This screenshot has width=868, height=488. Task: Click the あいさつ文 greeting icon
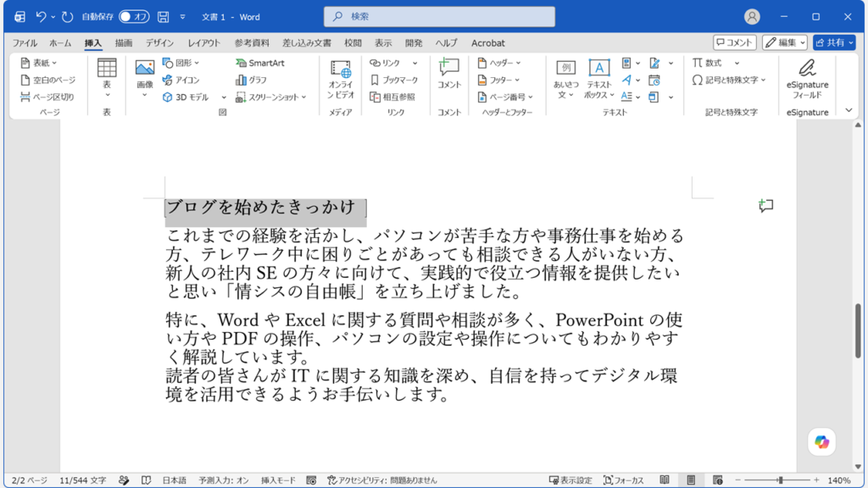pyautogui.click(x=565, y=68)
